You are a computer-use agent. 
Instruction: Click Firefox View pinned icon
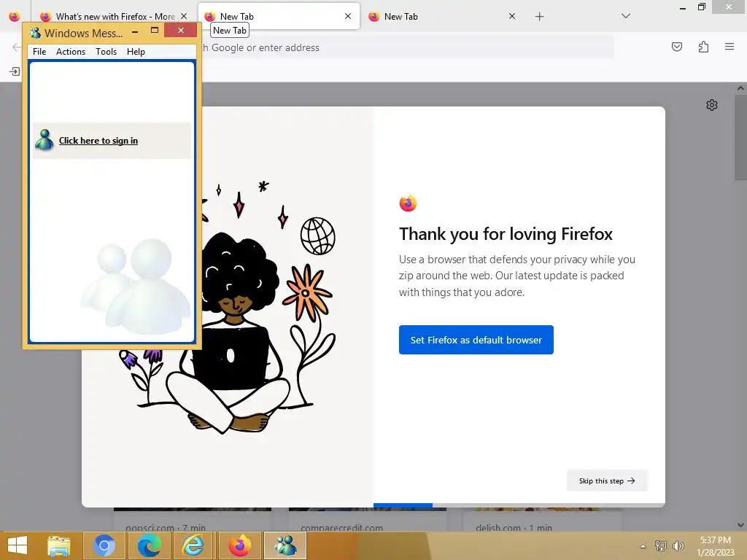(15, 16)
